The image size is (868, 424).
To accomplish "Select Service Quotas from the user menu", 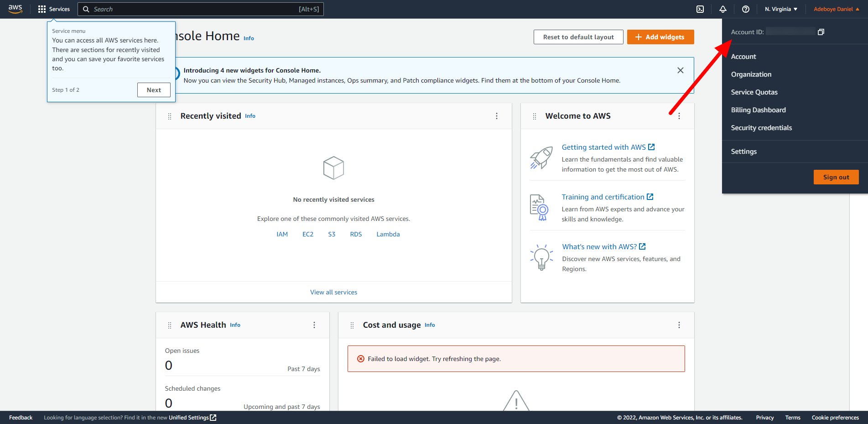I will (754, 92).
